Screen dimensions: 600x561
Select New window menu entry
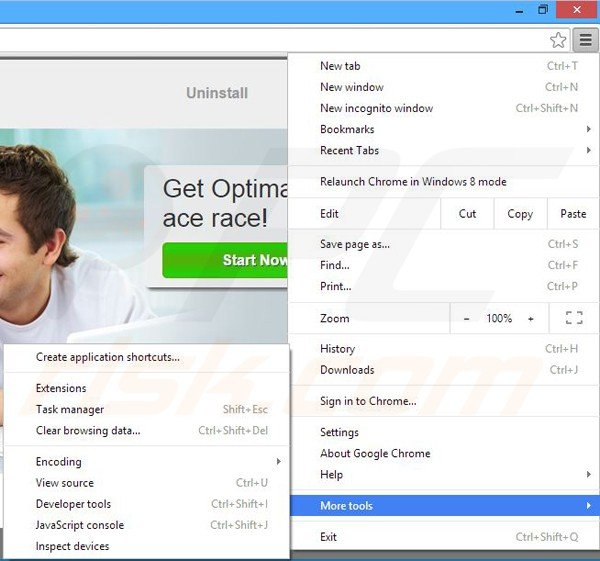pyautogui.click(x=444, y=87)
